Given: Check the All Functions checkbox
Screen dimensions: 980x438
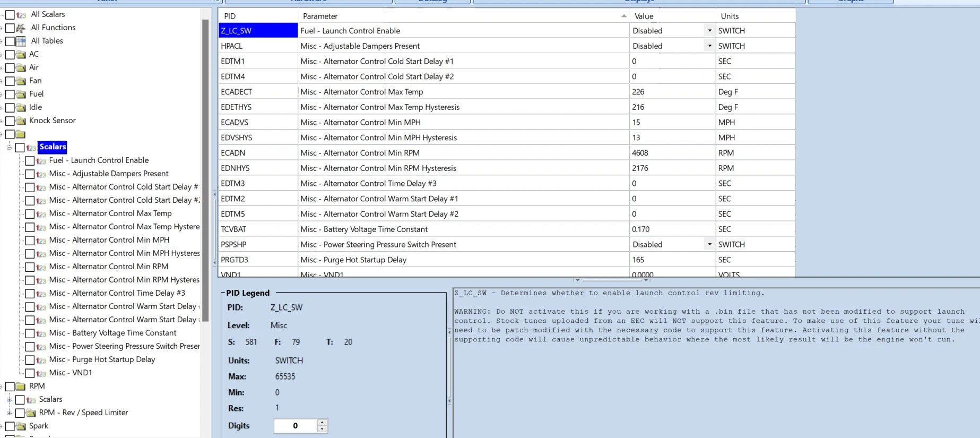Looking at the screenshot, I should click(x=10, y=28).
